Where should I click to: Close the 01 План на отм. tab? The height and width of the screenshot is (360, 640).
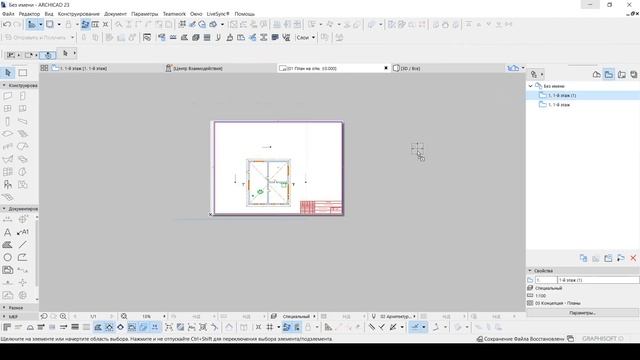(x=386, y=68)
